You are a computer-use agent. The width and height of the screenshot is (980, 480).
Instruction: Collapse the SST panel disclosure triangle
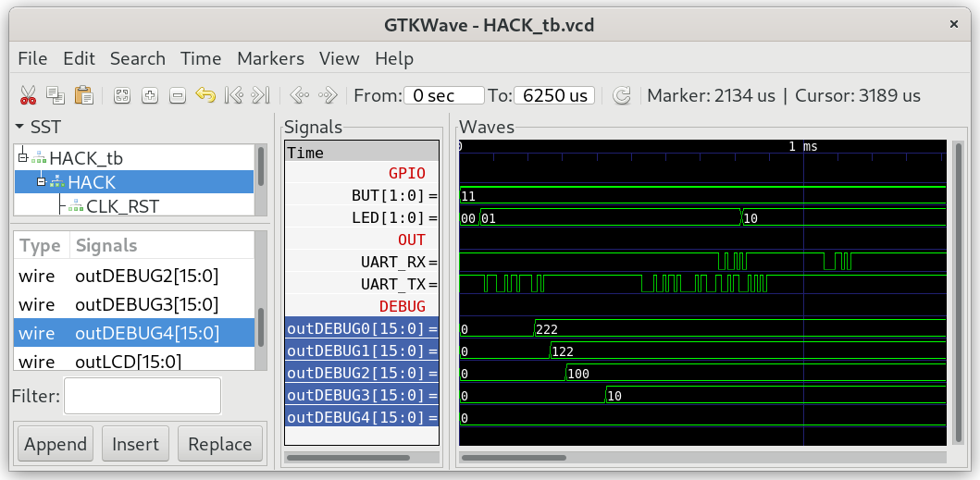click(x=20, y=127)
